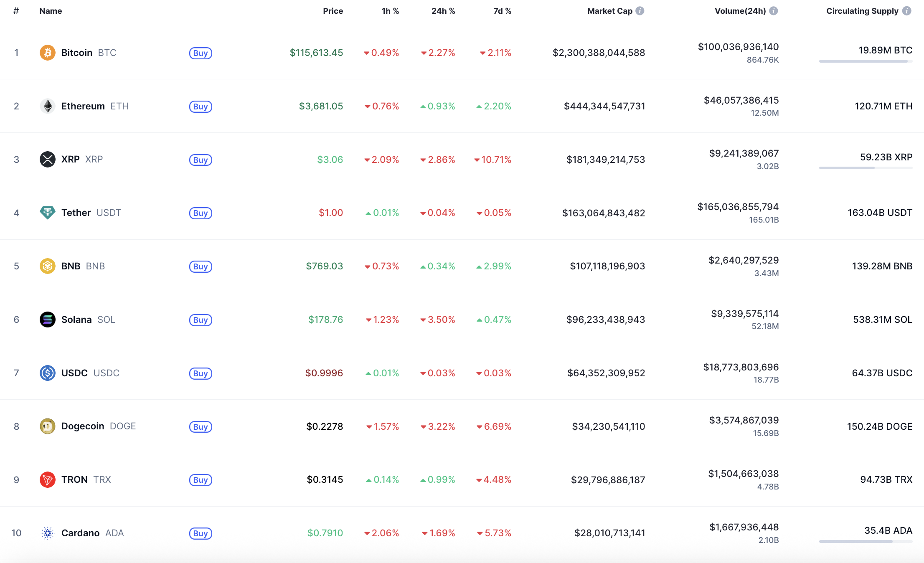924x563 pixels.
Task: Open the USDC coin name link
Action: [74, 373]
